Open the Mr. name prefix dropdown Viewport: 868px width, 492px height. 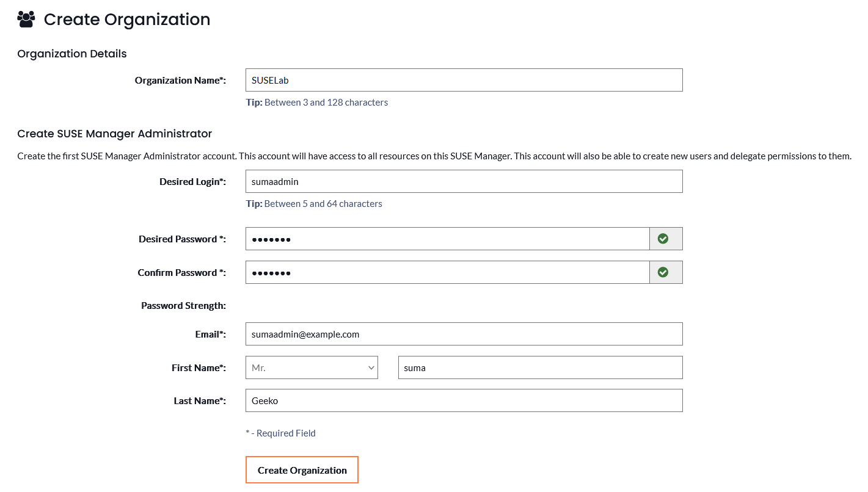pos(312,367)
